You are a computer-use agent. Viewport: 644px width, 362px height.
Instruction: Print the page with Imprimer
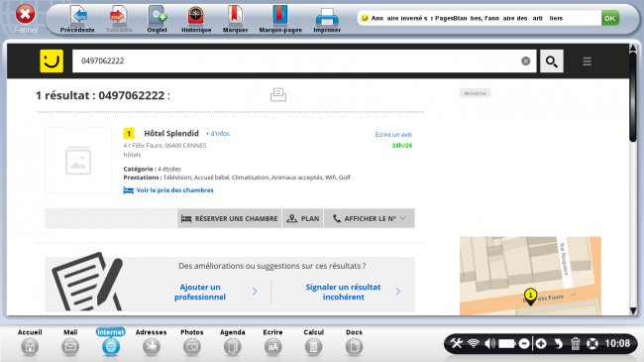pyautogui.click(x=327, y=19)
